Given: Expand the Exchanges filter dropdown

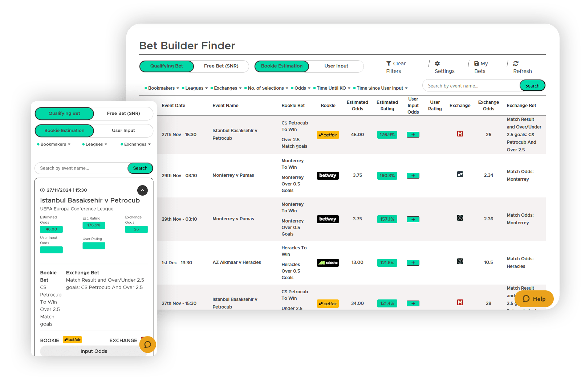Looking at the screenshot, I should coord(226,88).
